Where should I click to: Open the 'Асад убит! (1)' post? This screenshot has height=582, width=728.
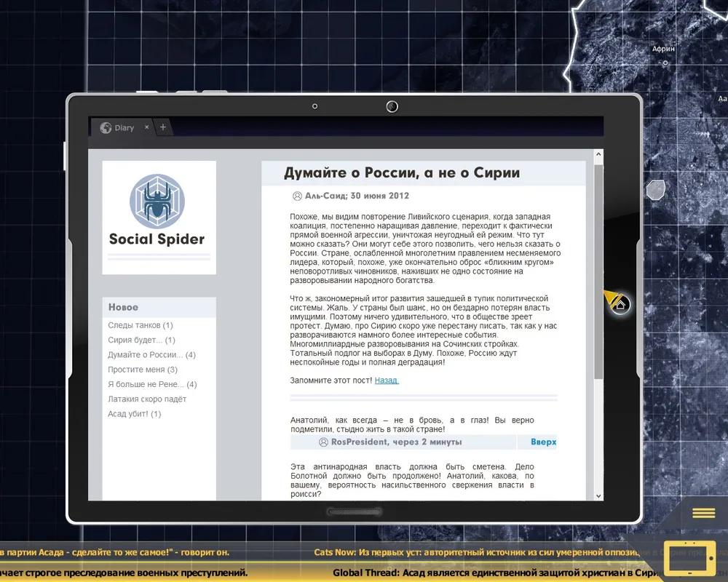[135, 414]
